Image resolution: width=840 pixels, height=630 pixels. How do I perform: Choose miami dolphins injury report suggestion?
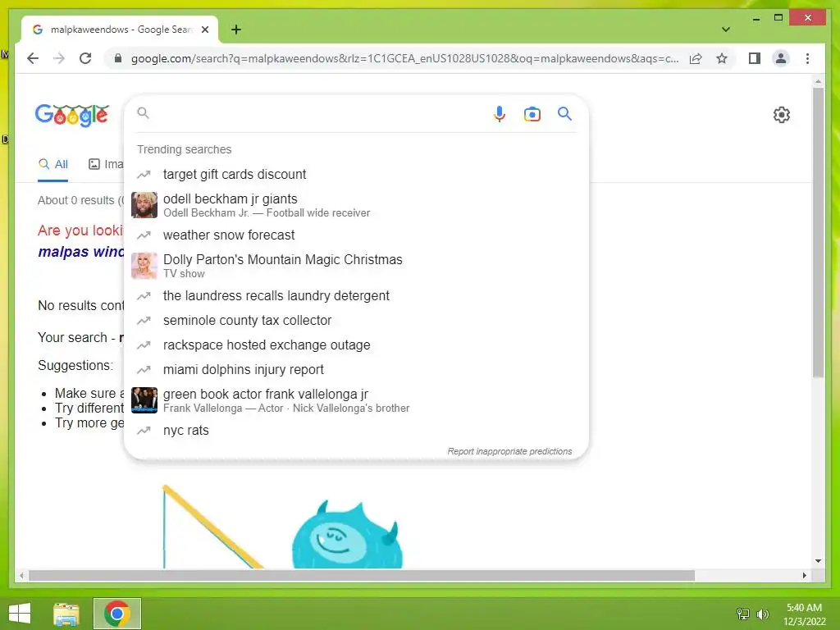pyautogui.click(x=356, y=370)
